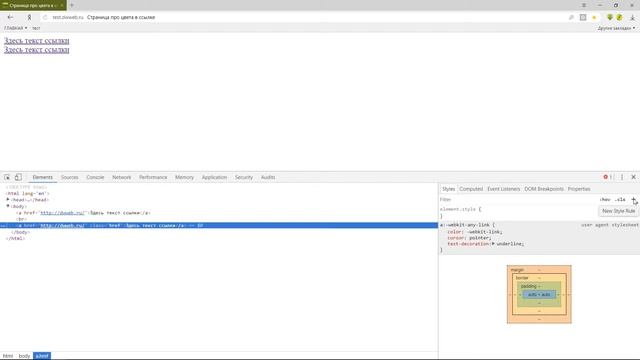The height and width of the screenshot is (360, 640).
Task: Open the Styles sidebar tab
Action: pos(448,189)
